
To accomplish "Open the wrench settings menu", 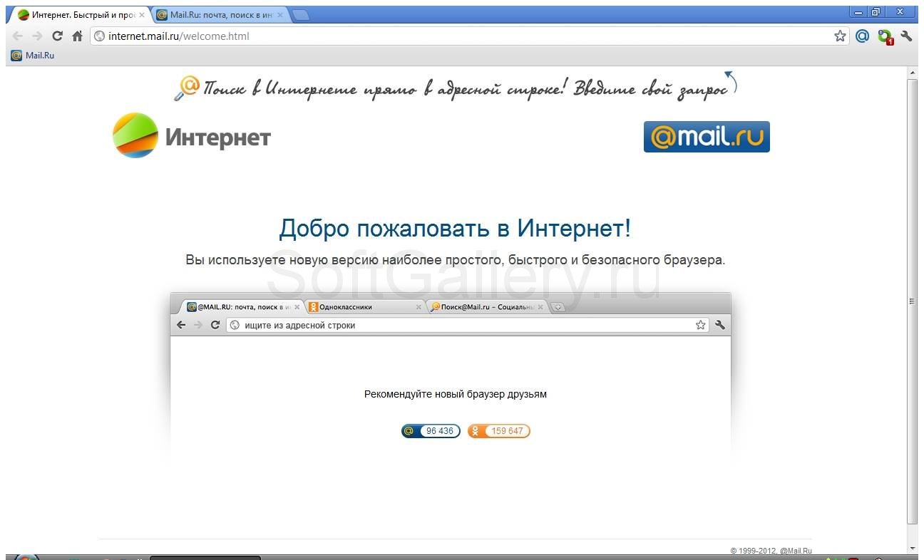I will [x=907, y=36].
